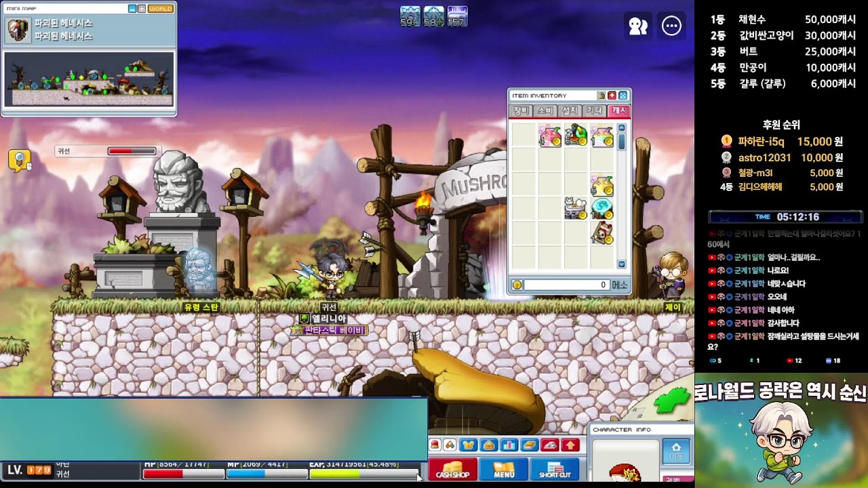The height and width of the screenshot is (488, 868).
Task: Click the ghost NPC 유령 스탄
Action: 200,270
